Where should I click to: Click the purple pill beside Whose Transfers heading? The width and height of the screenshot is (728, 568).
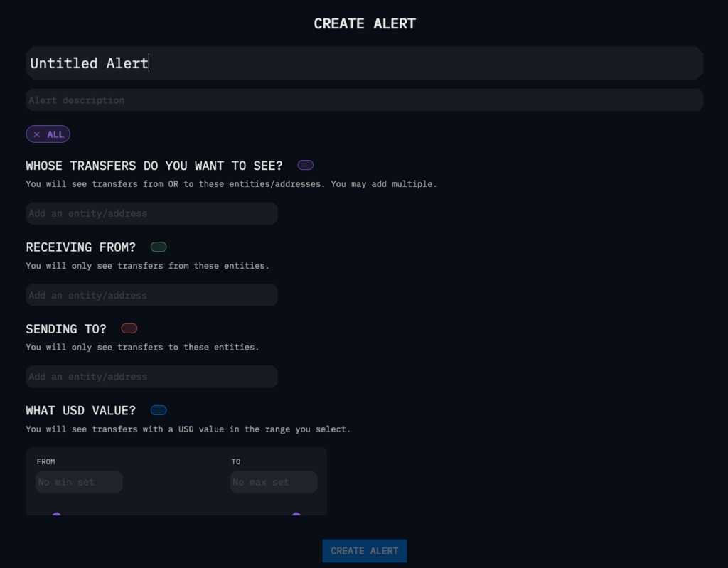(x=306, y=166)
